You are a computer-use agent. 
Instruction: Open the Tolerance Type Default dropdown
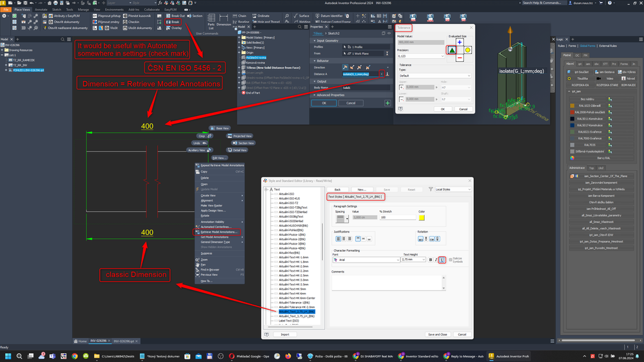pos(434,75)
